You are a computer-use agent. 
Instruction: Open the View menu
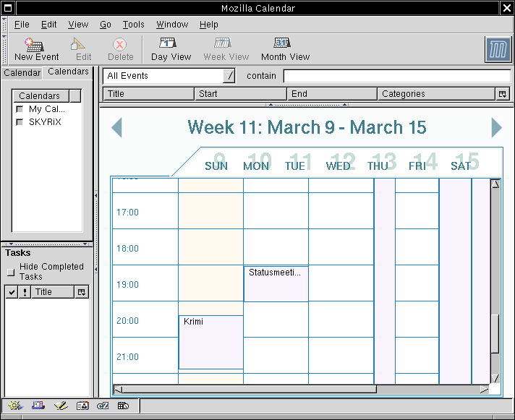[x=78, y=25]
